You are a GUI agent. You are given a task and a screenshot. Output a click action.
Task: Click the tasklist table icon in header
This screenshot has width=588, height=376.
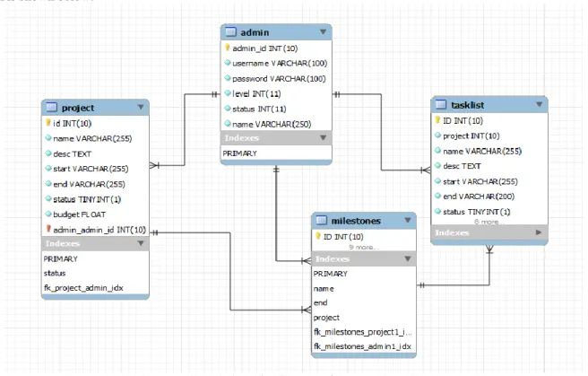pyautogui.click(x=441, y=104)
